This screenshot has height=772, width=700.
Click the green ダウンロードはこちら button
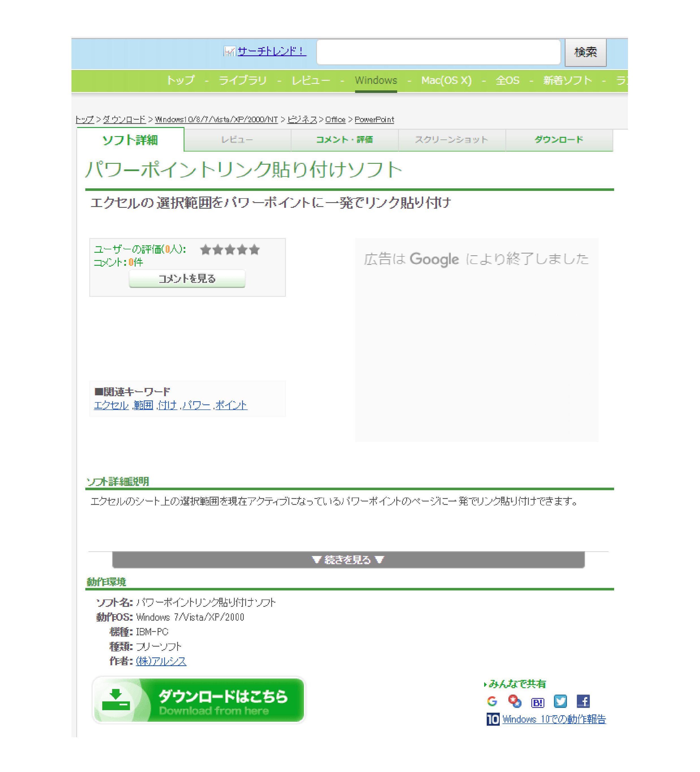point(199,700)
